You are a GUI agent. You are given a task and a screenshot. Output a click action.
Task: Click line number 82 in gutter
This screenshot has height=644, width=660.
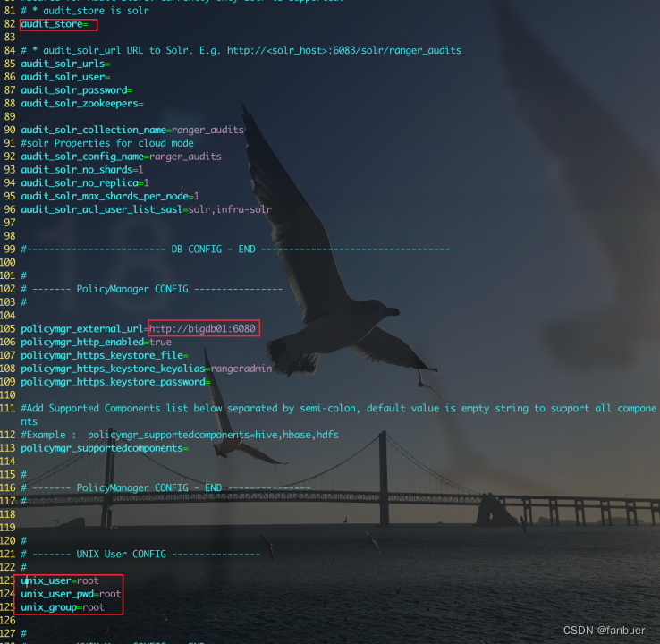pyautogui.click(x=10, y=24)
